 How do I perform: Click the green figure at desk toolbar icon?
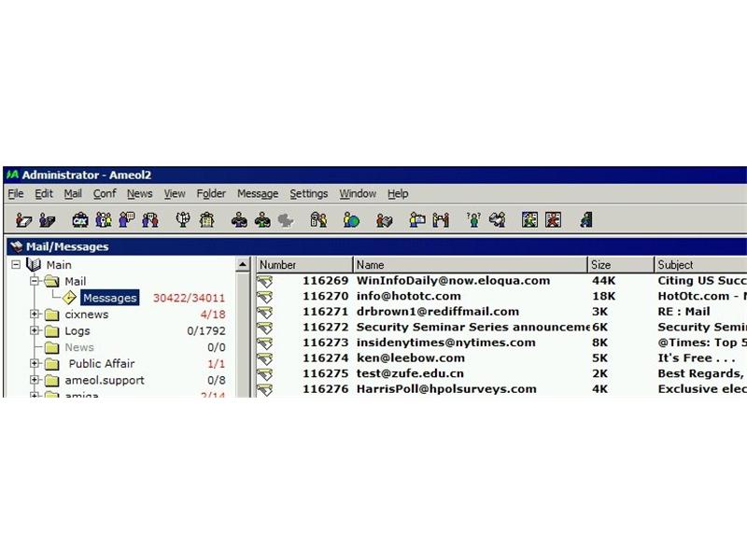(x=262, y=220)
